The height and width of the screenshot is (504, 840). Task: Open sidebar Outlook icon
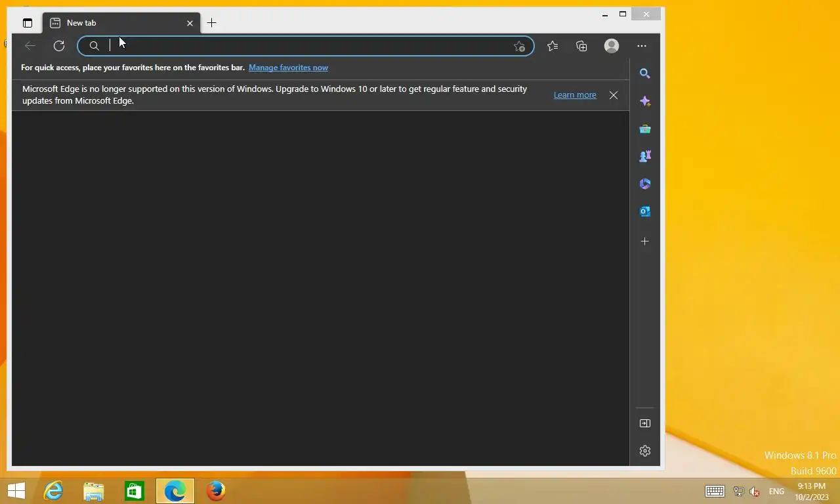tap(645, 211)
